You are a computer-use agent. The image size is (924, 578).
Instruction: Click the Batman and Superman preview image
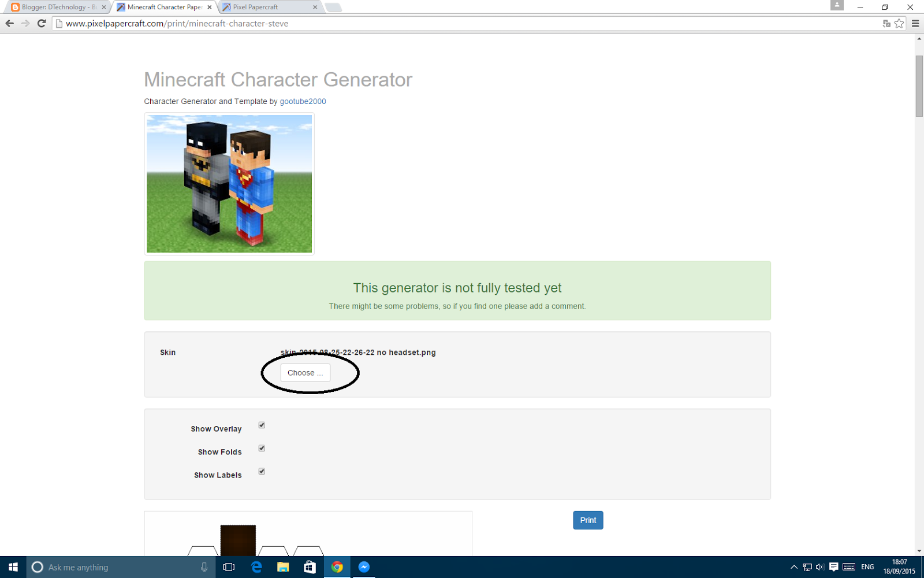229,184
